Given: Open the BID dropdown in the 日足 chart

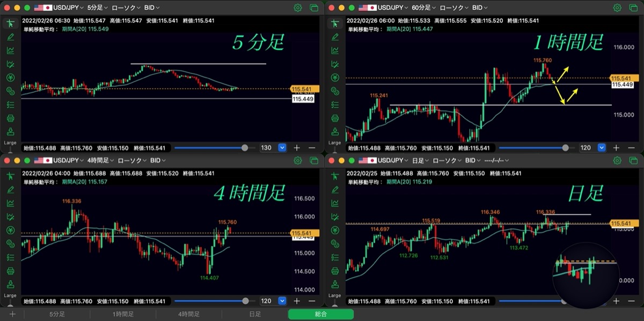Looking at the screenshot, I should point(473,160).
